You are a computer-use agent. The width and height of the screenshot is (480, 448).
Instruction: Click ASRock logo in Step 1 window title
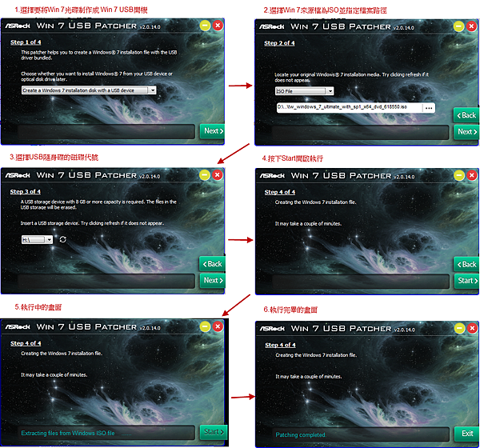(x=18, y=26)
